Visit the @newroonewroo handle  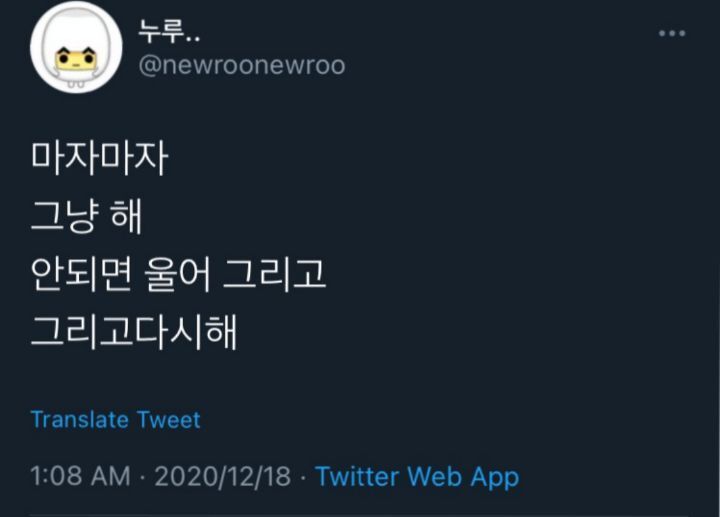[242, 65]
